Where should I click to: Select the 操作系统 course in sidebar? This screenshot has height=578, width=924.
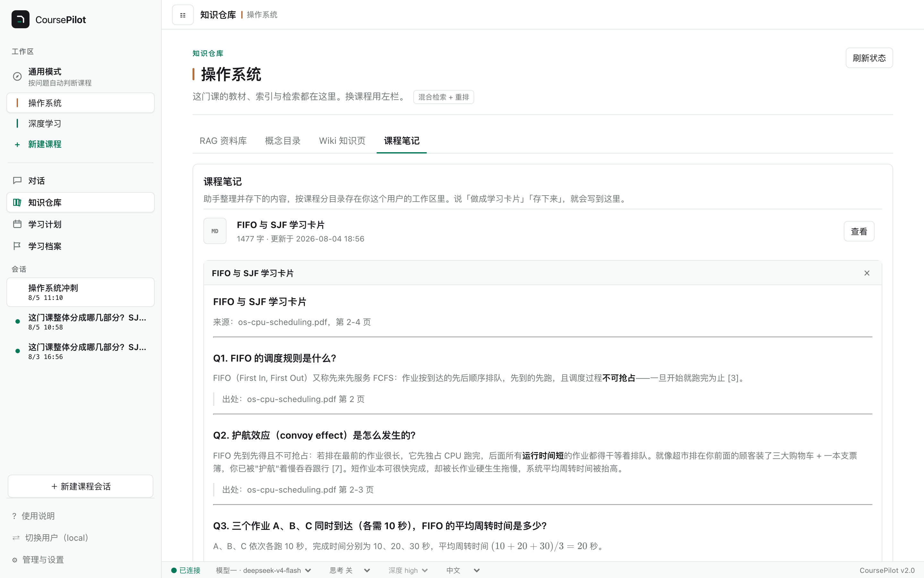(81, 103)
